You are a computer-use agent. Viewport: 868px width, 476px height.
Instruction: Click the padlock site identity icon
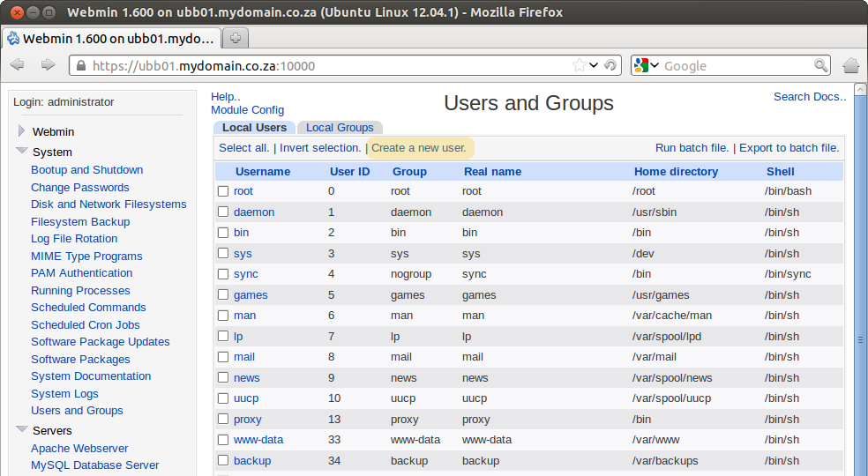[x=81, y=66]
